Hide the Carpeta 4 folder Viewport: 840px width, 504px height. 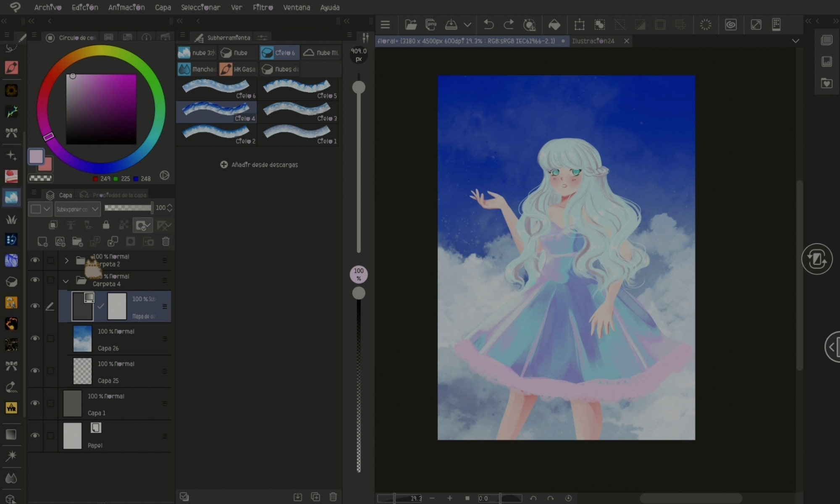(35, 280)
